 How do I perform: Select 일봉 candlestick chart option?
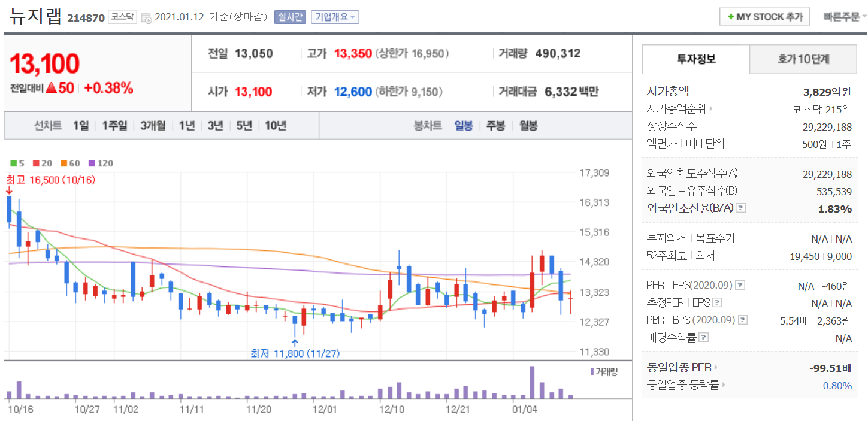(464, 126)
